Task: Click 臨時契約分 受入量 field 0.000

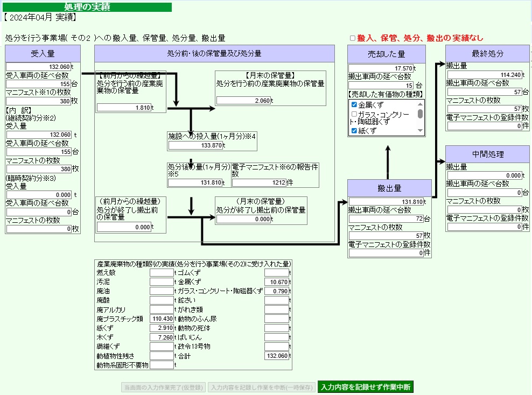Action: [39, 195]
